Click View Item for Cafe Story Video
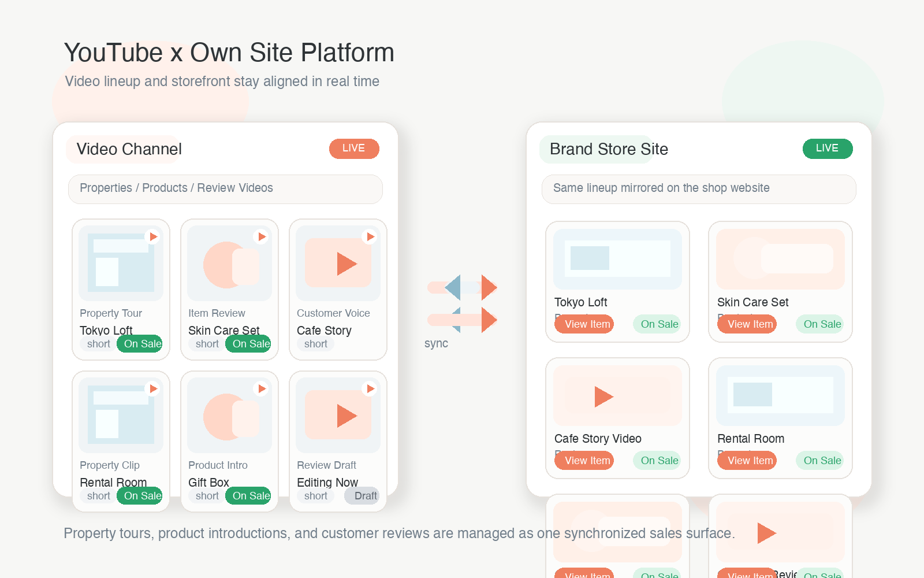 [x=584, y=461]
